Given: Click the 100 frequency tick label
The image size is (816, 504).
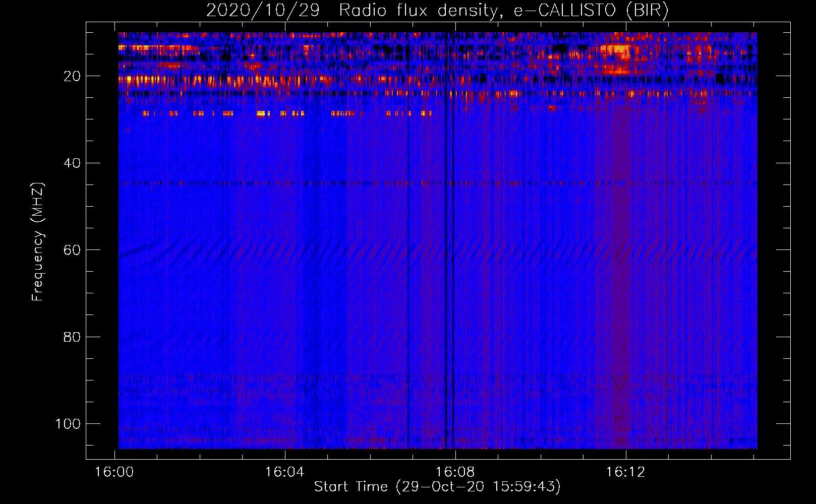Looking at the screenshot, I should coord(68,424).
